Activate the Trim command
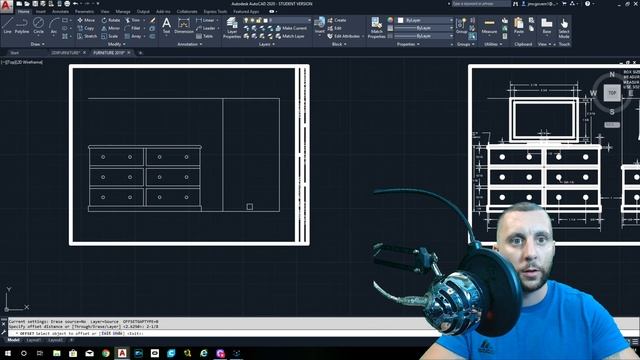640x360 pixels. (133, 20)
